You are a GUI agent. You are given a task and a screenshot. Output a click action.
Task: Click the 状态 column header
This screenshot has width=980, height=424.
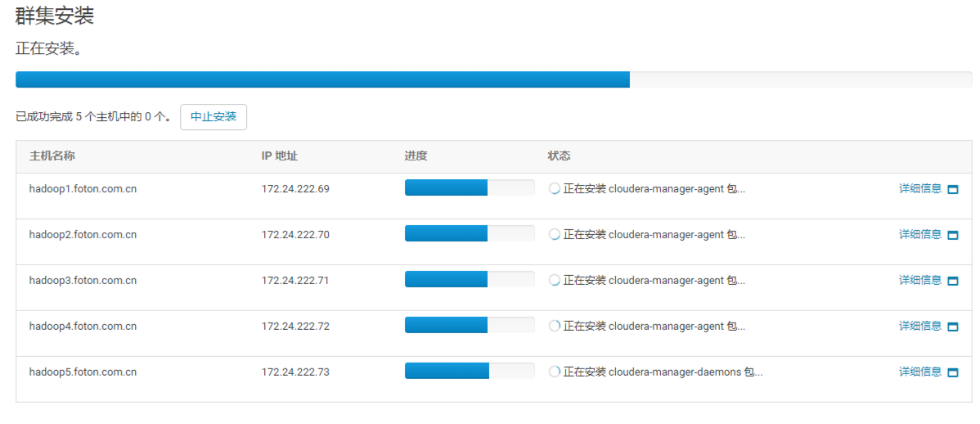(x=559, y=156)
